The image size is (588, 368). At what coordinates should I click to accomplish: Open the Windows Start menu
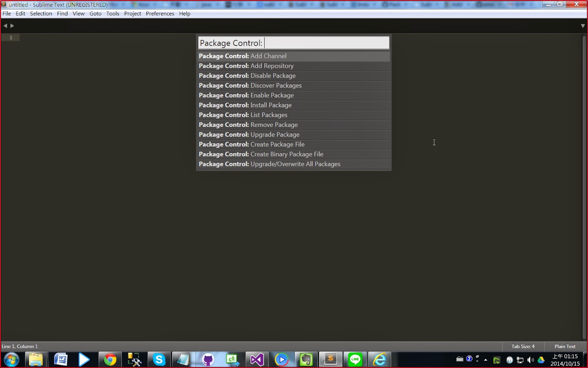coord(11,360)
